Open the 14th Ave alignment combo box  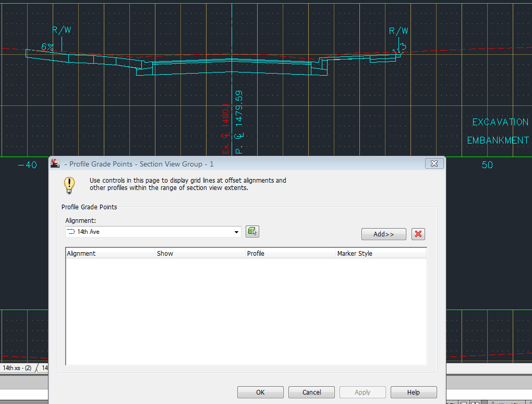(x=151, y=231)
